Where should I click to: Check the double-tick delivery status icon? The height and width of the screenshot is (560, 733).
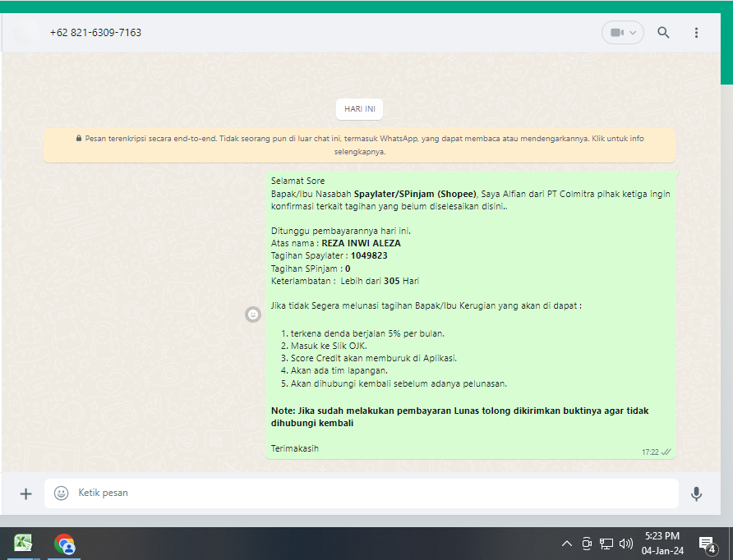click(666, 452)
